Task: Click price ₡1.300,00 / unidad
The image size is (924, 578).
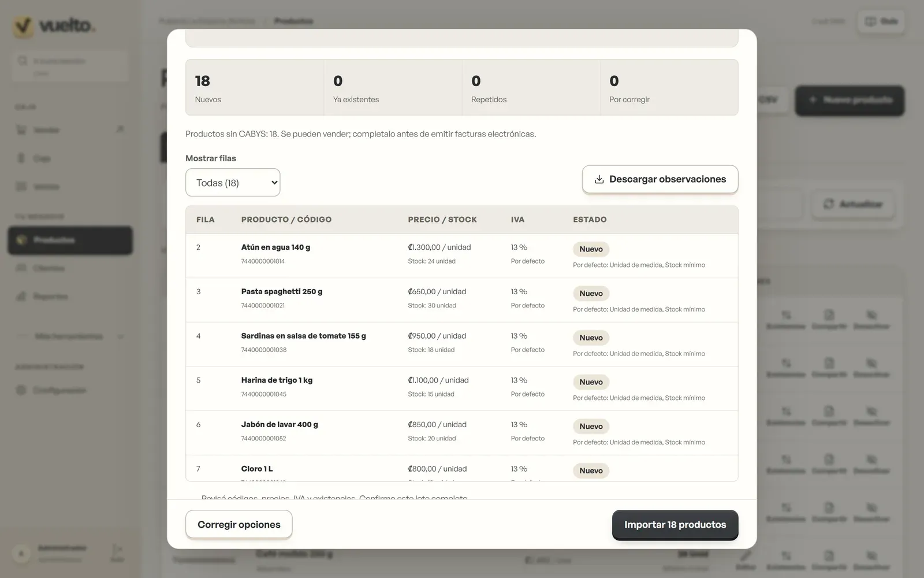Action: pos(439,247)
